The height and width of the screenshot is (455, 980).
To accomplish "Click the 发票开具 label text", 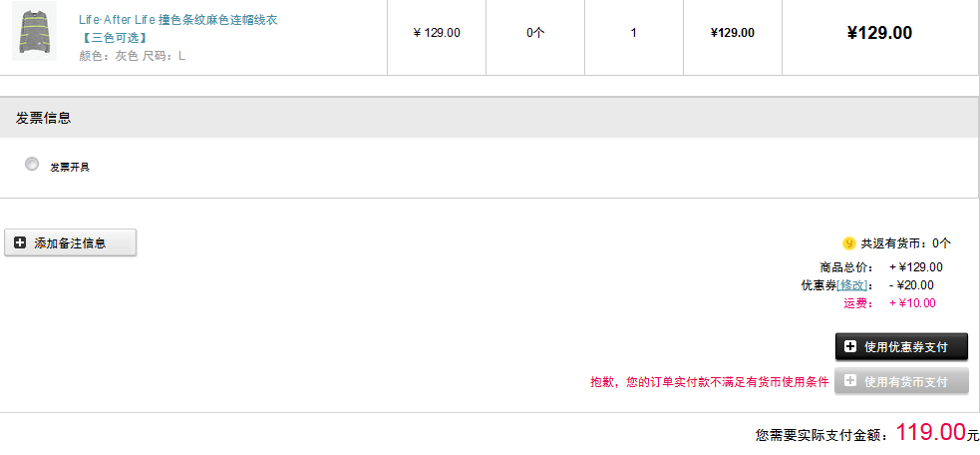I will coord(70,167).
